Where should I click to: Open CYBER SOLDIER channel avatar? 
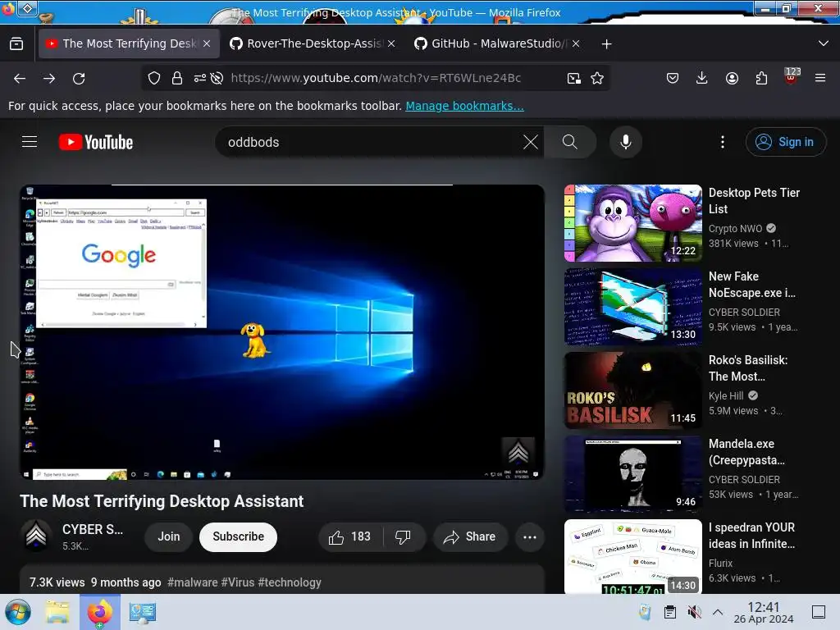point(36,536)
